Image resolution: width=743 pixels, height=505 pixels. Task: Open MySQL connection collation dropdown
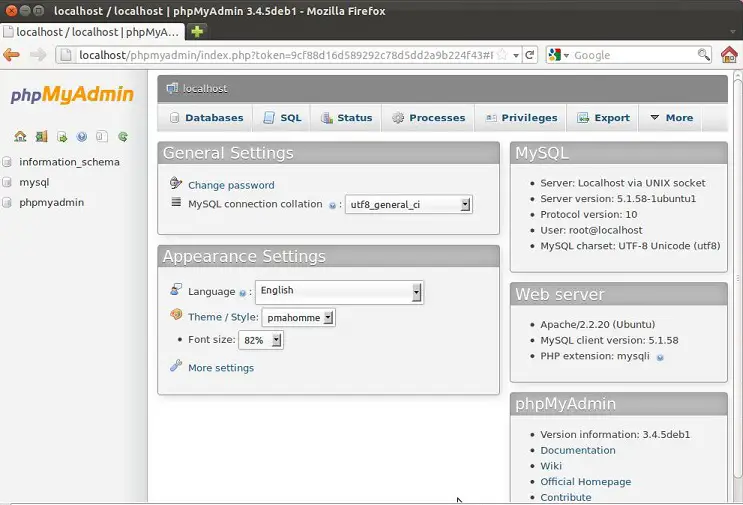pyautogui.click(x=408, y=205)
